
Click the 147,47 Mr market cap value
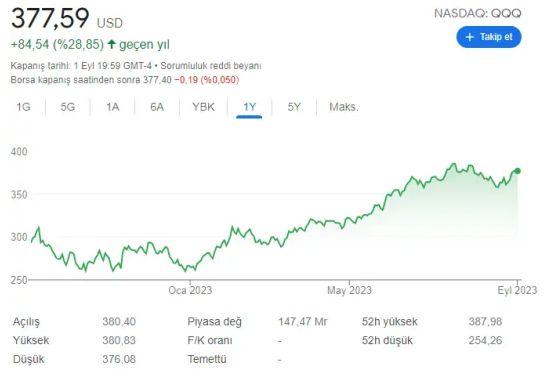pos(302,322)
